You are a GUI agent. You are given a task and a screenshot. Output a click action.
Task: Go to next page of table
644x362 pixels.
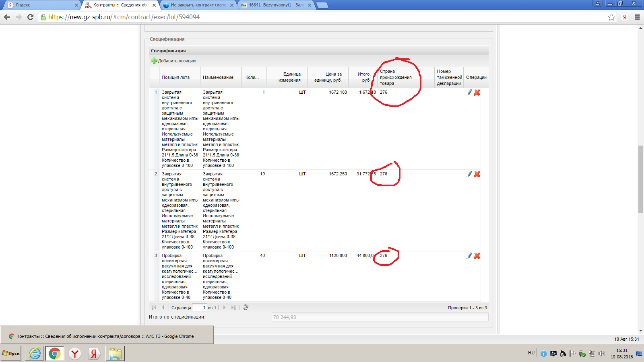coord(225,307)
